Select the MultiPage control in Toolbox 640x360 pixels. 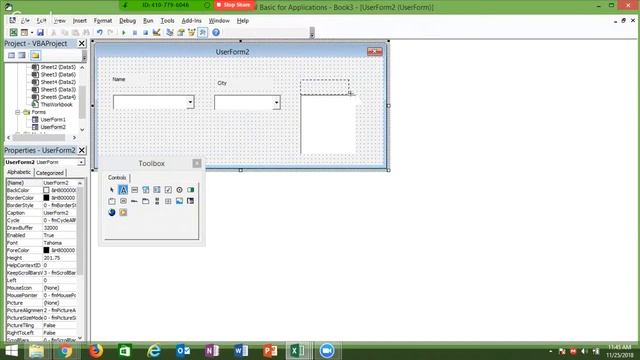pyautogui.click(x=146, y=201)
